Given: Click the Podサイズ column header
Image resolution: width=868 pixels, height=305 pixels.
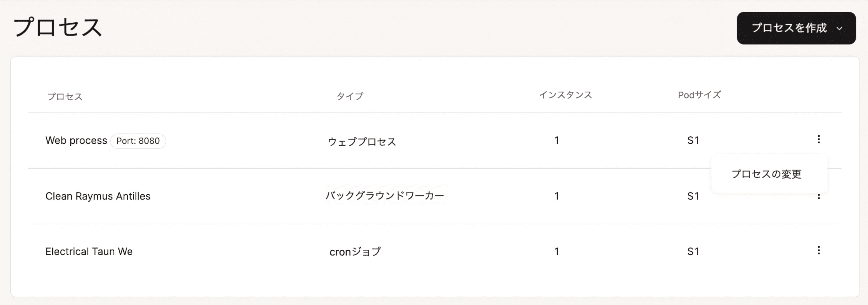Looking at the screenshot, I should pyautogui.click(x=699, y=95).
